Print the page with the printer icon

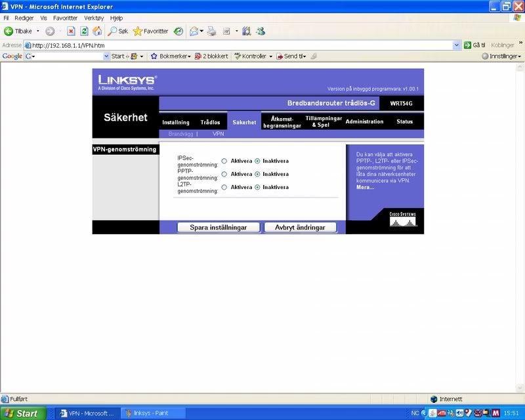point(211,31)
